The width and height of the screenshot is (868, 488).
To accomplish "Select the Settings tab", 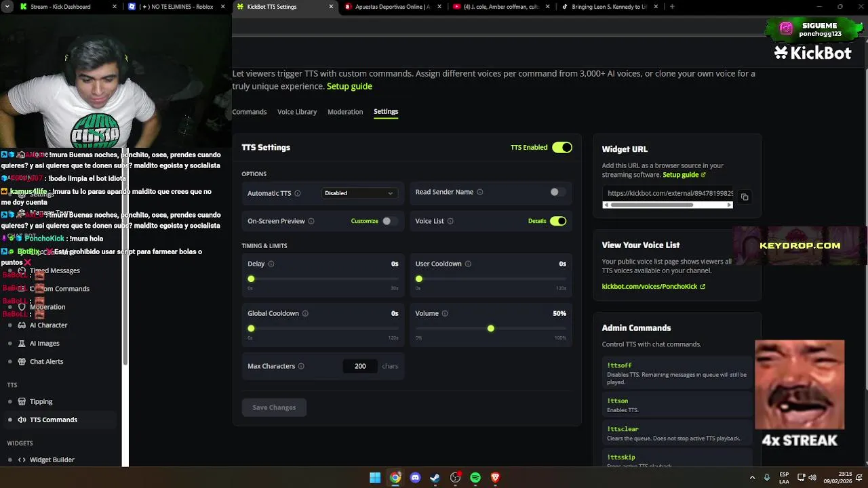I will 386,112.
